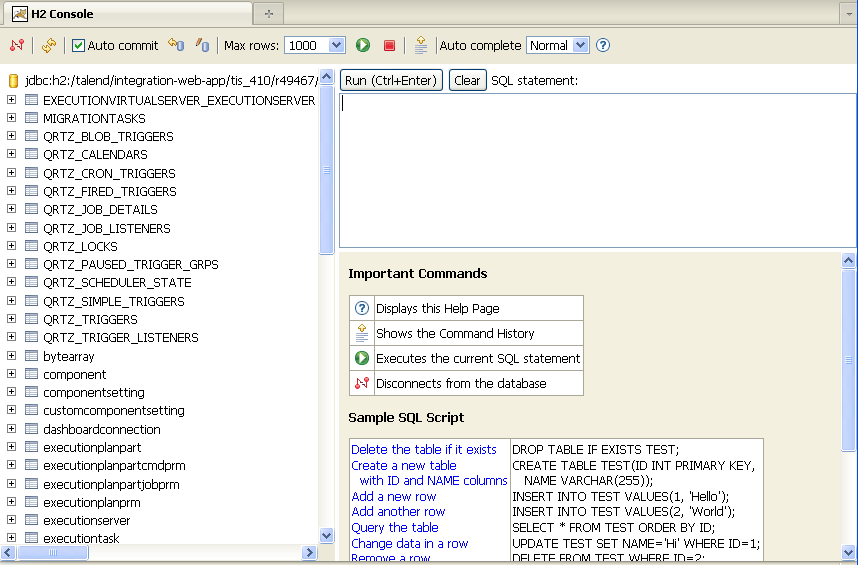
Task: Expand the QRTZ_TRIGGERS table node
Action: click(x=12, y=319)
